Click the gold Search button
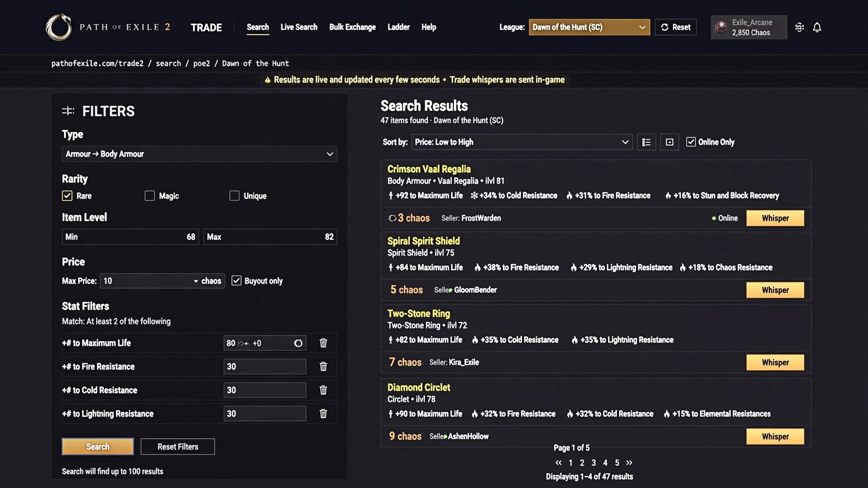 point(98,447)
